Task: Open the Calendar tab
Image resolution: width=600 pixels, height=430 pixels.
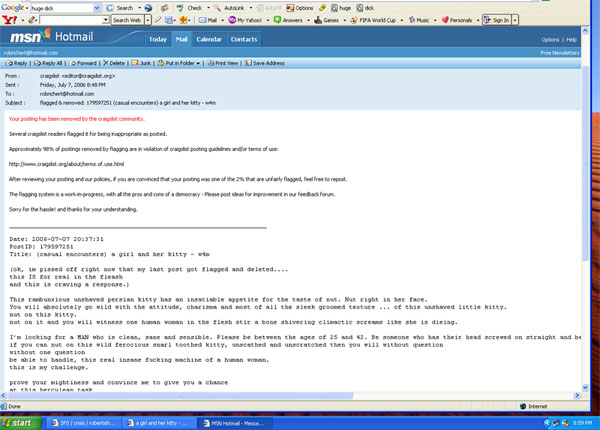Action: pos(209,39)
